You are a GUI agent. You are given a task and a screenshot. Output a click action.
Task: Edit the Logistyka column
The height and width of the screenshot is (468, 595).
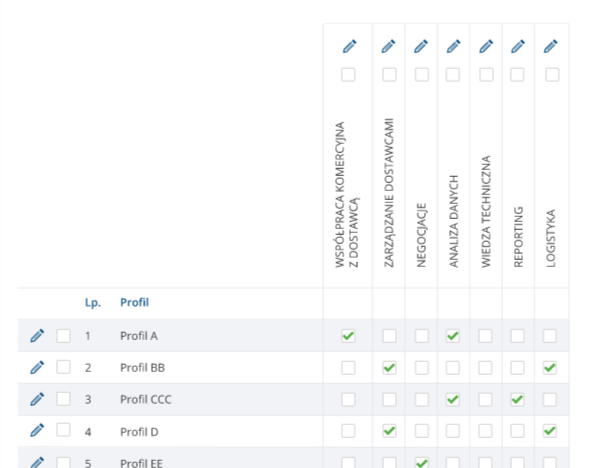[x=551, y=46]
